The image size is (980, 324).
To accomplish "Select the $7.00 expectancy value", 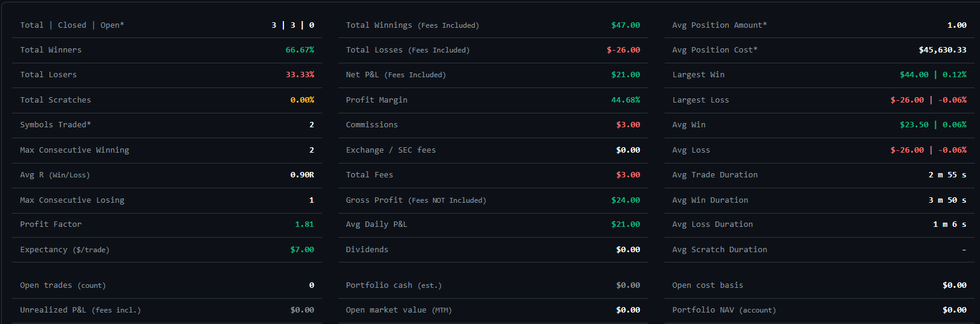I will coord(302,250).
